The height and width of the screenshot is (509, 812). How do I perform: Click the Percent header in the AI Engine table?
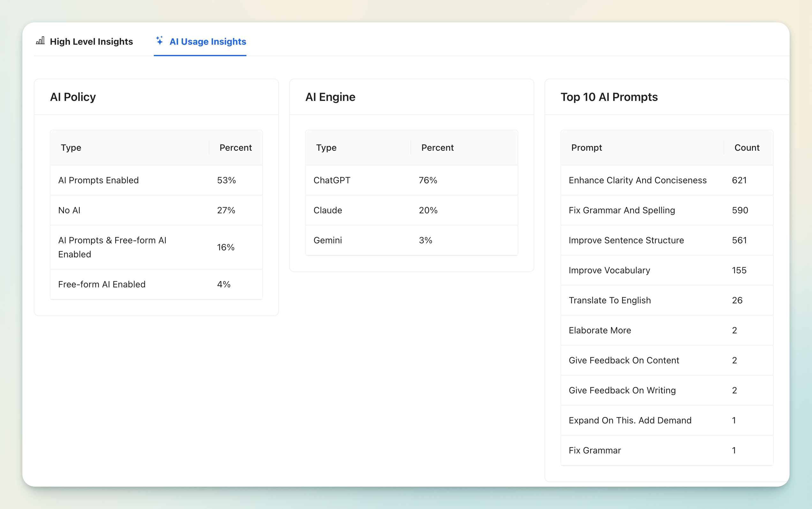(437, 148)
